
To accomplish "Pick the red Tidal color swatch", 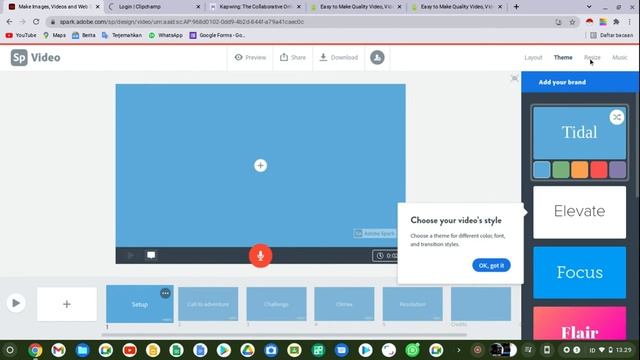I will [598, 170].
